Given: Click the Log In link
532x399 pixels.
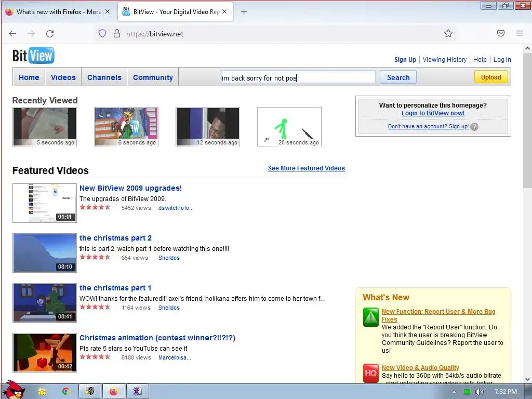Looking at the screenshot, I should [502, 59].
